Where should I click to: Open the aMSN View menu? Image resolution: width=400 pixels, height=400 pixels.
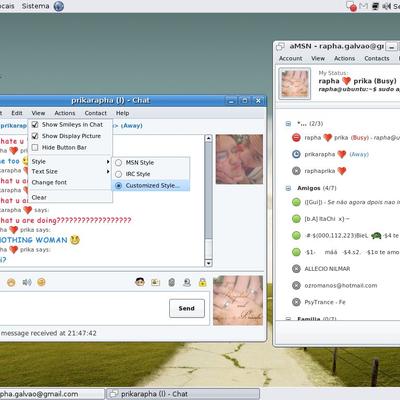point(318,58)
